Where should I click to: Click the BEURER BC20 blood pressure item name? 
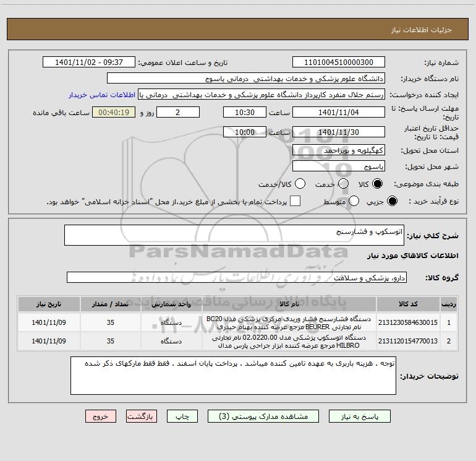[x=289, y=323]
